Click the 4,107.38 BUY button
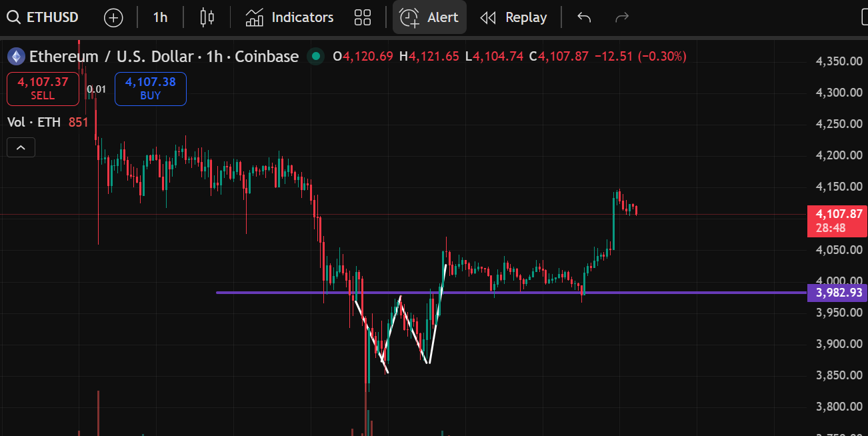The height and width of the screenshot is (436, 868). coord(151,89)
